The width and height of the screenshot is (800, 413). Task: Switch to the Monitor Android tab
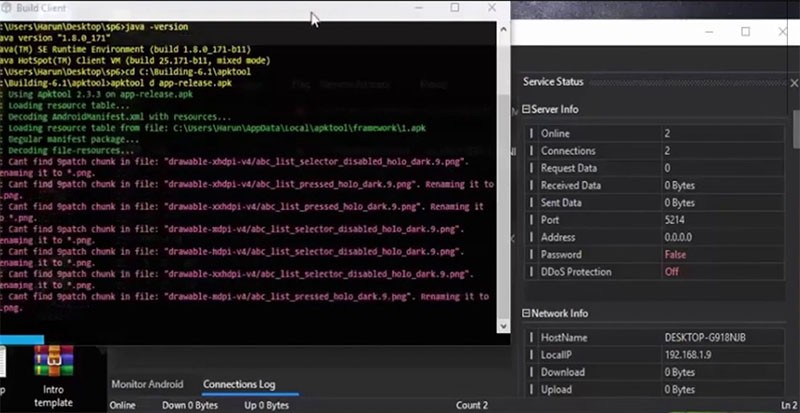pos(149,384)
